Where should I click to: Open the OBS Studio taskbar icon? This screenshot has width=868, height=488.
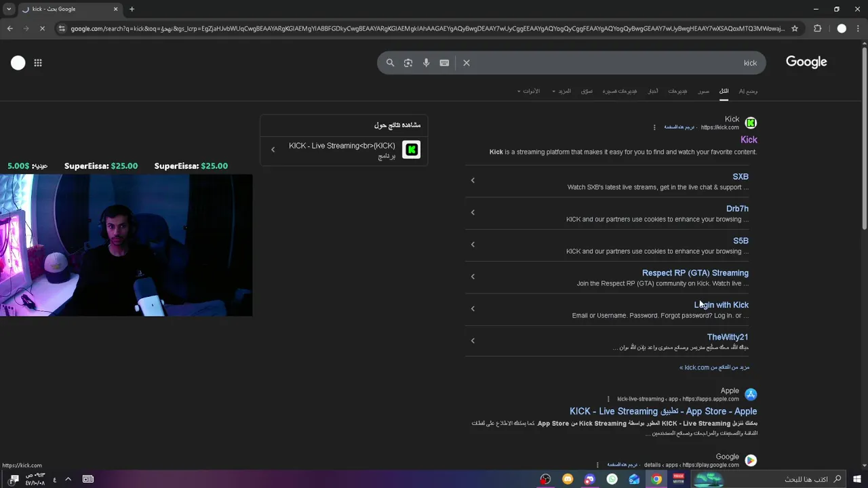tap(545, 479)
